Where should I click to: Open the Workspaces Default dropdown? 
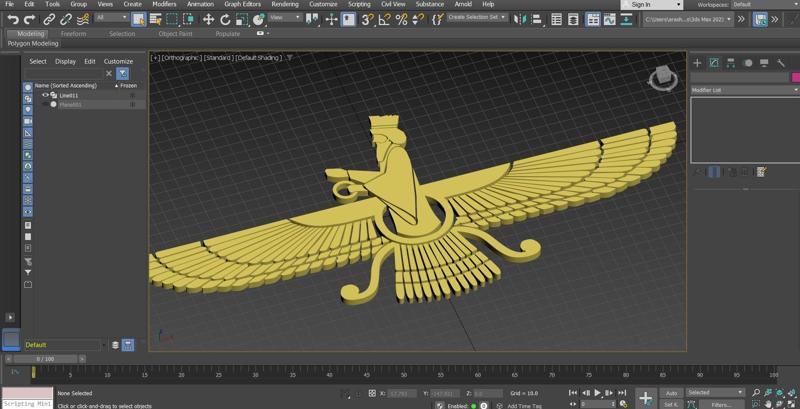(x=765, y=5)
